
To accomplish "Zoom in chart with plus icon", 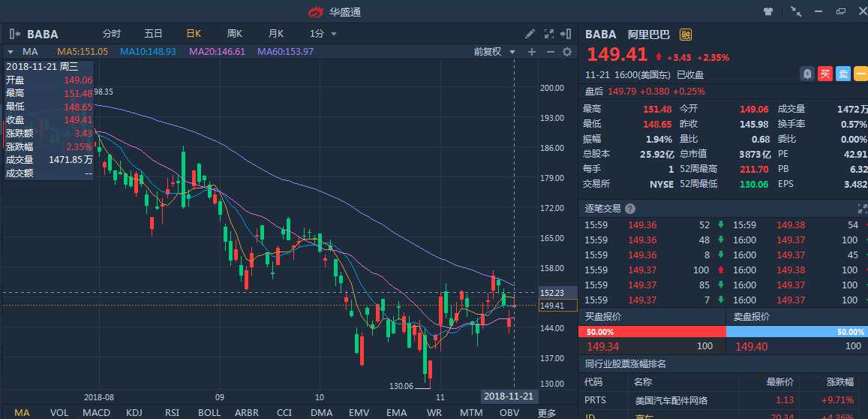I will tap(532, 52).
